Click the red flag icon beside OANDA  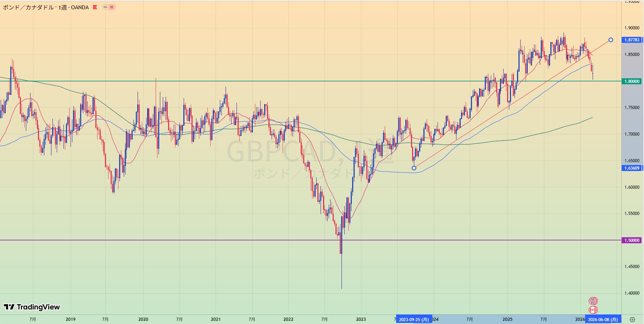95,7
